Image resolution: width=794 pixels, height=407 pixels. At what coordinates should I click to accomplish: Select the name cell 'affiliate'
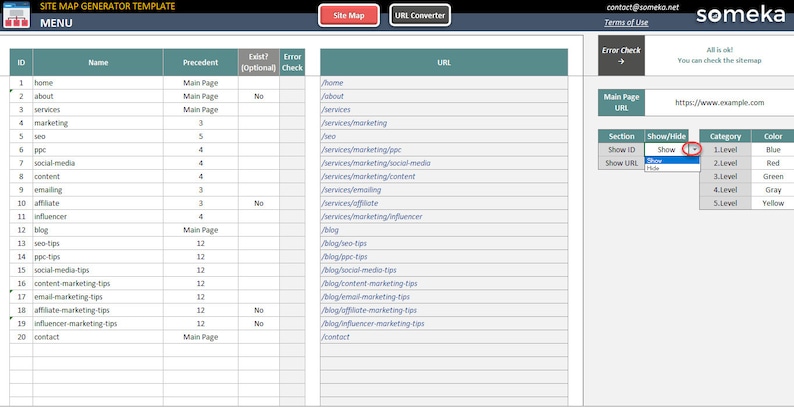click(98, 203)
